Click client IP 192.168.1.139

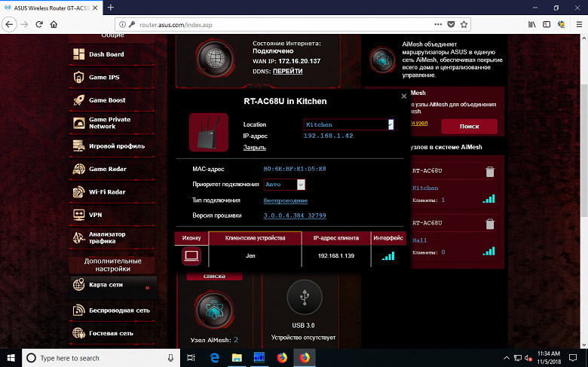(x=336, y=256)
